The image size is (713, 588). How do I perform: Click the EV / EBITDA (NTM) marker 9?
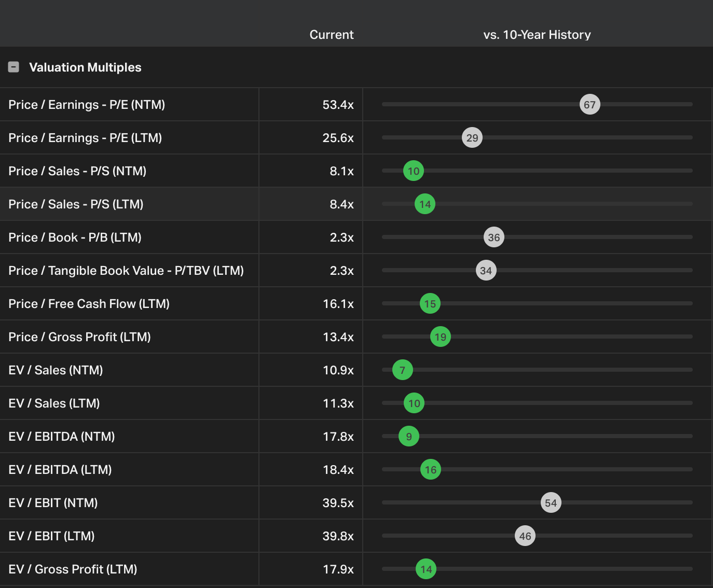point(409,437)
